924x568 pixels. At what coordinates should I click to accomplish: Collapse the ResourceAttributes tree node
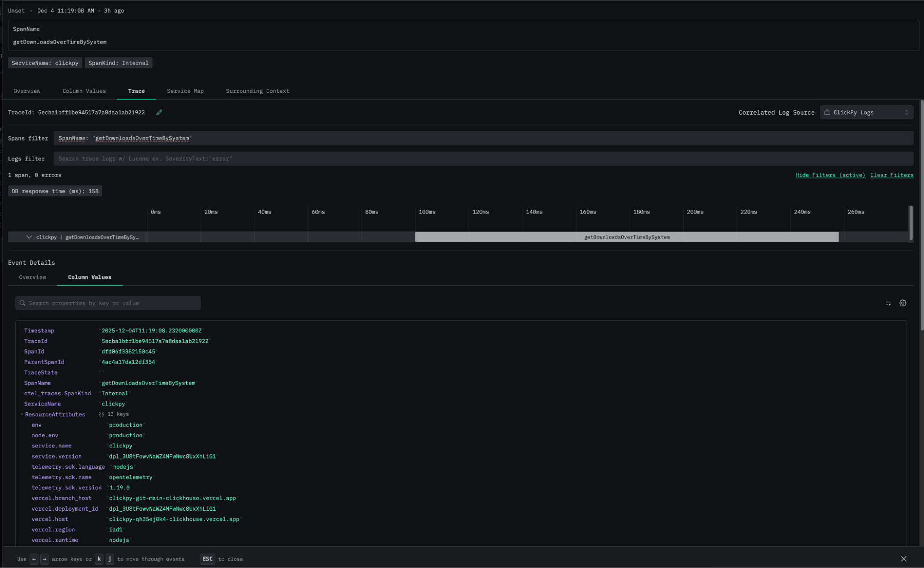click(22, 415)
